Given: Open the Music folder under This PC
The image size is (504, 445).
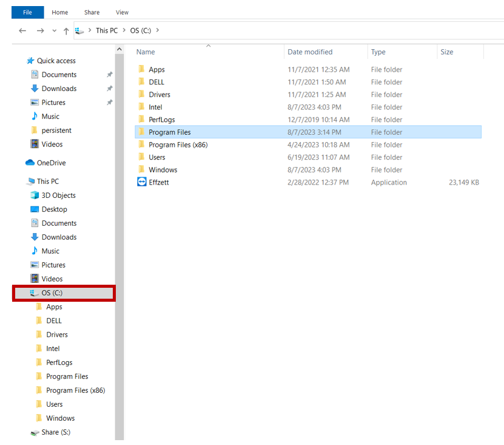Looking at the screenshot, I should (x=50, y=251).
